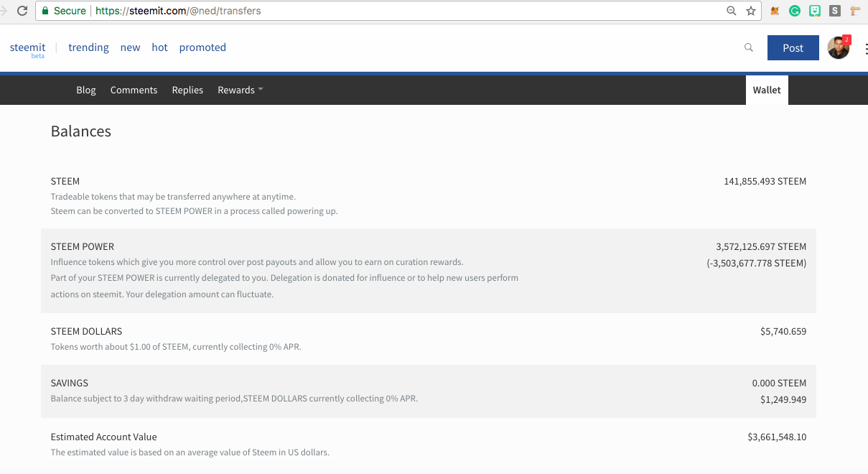Go to the Comments tab
This screenshot has width=868, height=474.
click(134, 90)
